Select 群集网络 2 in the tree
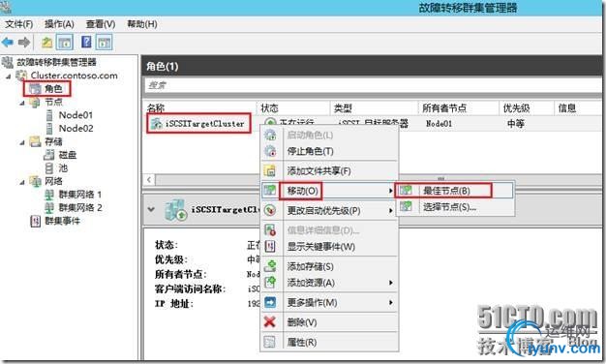Screen dimensions: 606x364 pos(80,208)
